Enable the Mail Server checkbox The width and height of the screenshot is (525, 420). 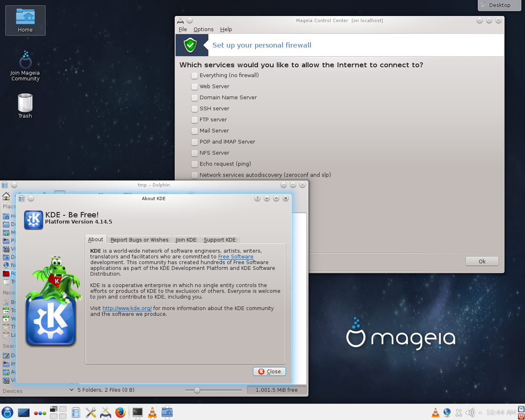[x=194, y=131]
